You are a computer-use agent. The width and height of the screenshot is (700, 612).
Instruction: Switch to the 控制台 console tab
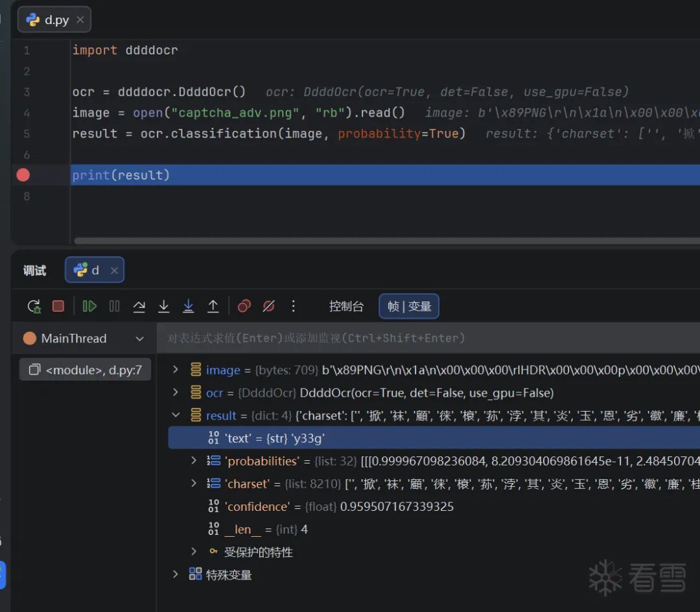[x=346, y=307]
